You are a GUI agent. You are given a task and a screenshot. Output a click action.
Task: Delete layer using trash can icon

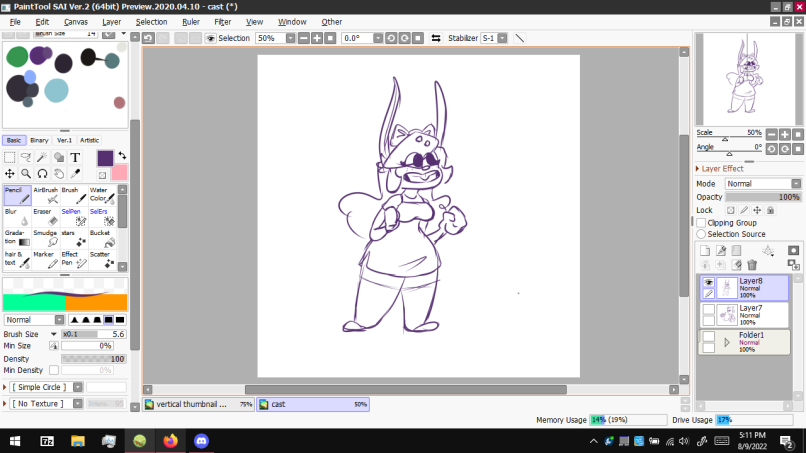click(x=752, y=265)
